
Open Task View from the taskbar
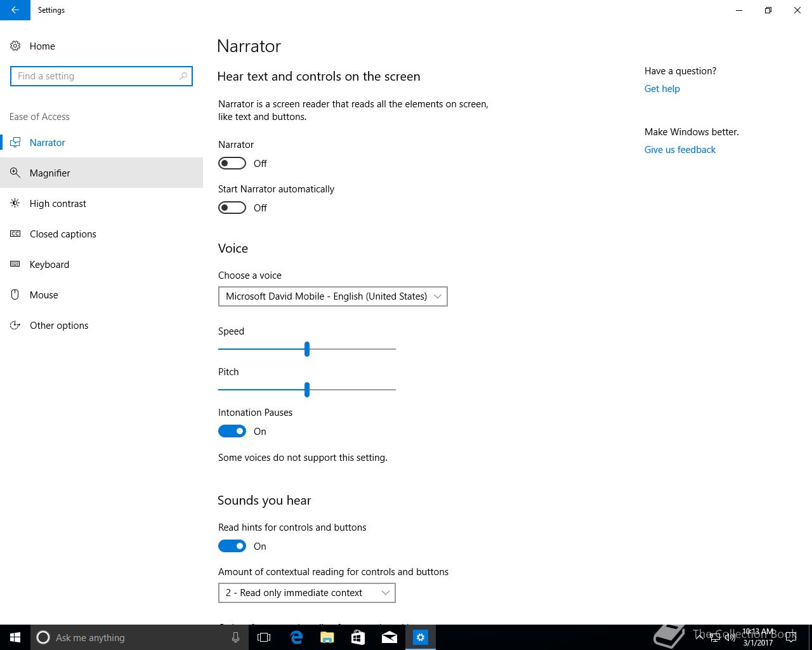pos(264,637)
